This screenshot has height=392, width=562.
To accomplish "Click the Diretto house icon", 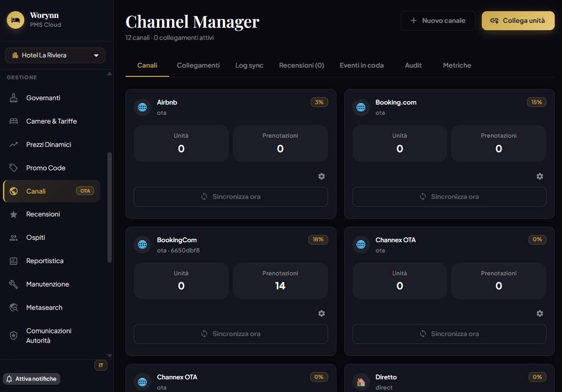I will (361, 382).
